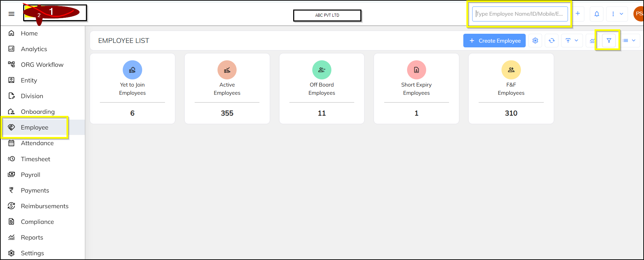
Task: Open the Yet to Join Employees card
Action: point(132,89)
